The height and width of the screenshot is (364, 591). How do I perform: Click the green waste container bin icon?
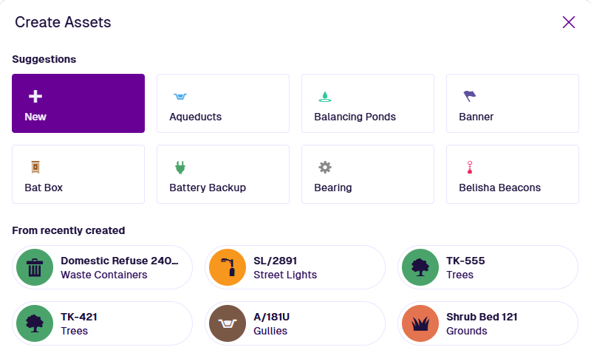(35, 267)
